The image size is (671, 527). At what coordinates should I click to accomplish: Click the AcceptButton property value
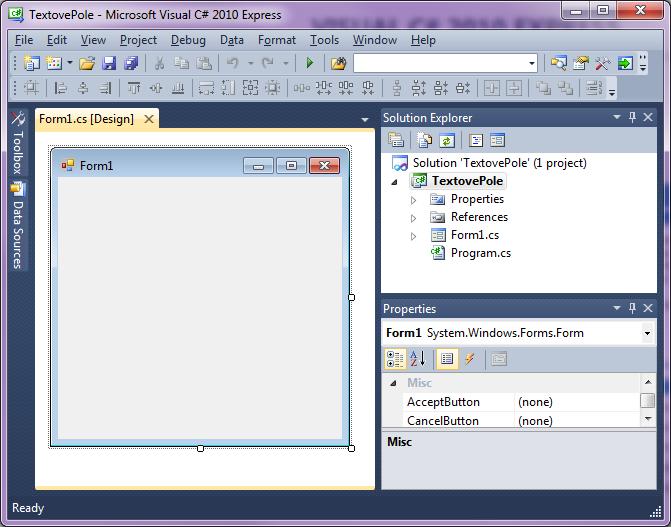point(577,402)
